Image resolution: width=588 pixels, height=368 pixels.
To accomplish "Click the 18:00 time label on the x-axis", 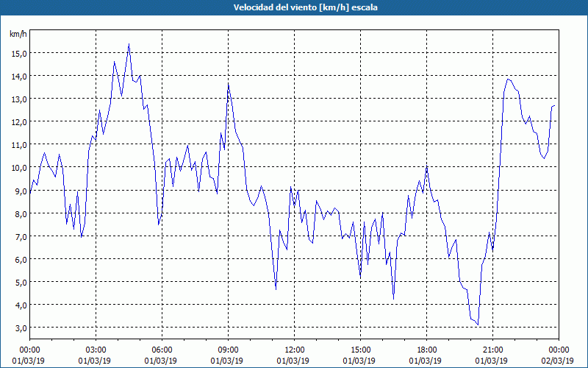I will (427, 350).
